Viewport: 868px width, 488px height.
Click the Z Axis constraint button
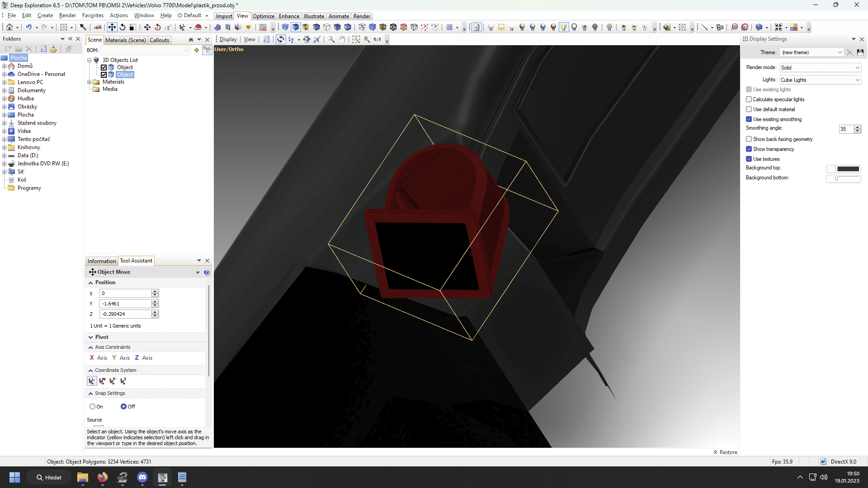pyautogui.click(x=143, y=358)
